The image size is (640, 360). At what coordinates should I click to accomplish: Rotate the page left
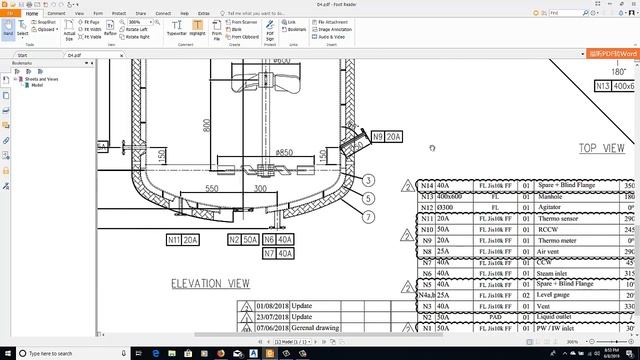click(x=134, y=29)
